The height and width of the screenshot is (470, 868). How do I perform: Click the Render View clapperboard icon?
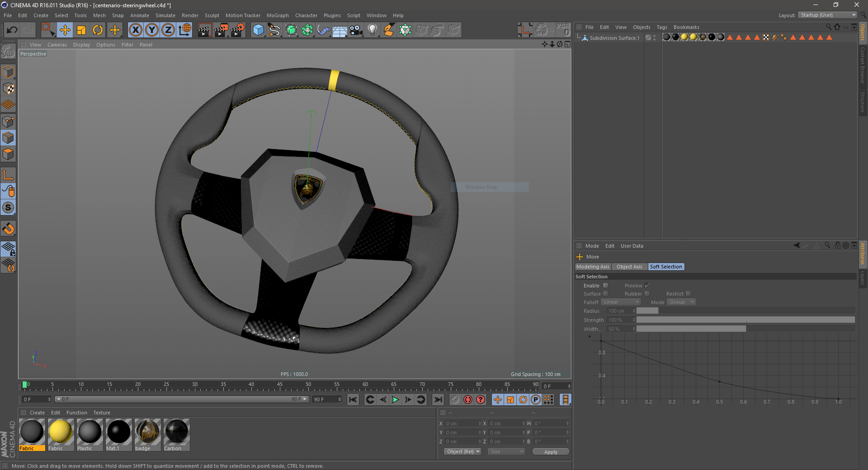tap(204, 30)
